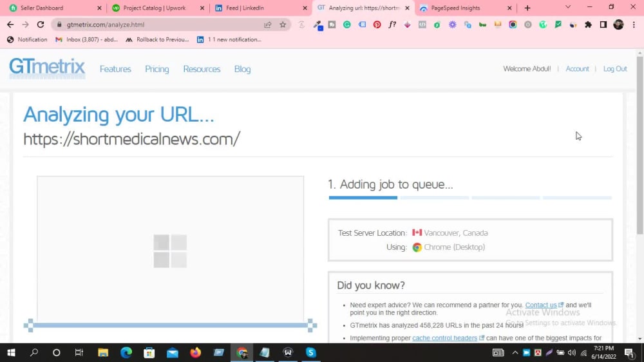Open the green checkmark flag extension

coord(558,24)
